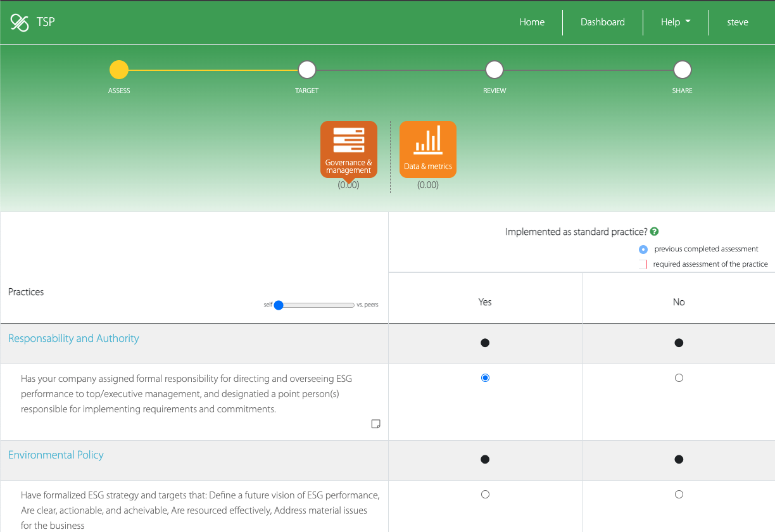Select No for formalized ESG strategy practice
775x532 pixels.
click(x=679, y=495)
